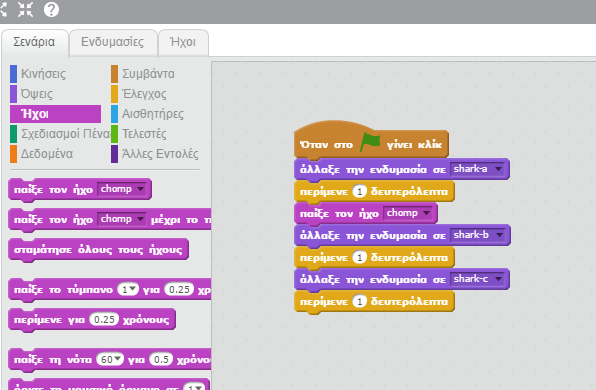Select the Κινήσεις blue category swatch
This screenshot has height=390, width=596.
coord(13,74)
